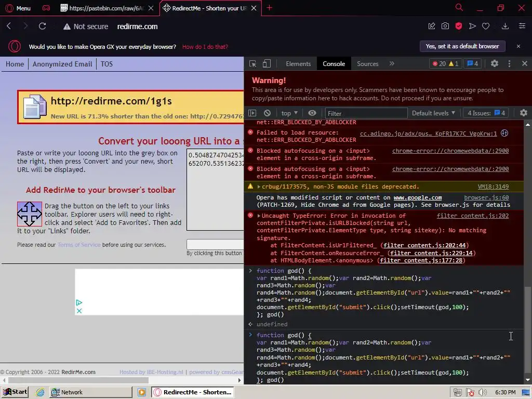Toggle the console sidebar icon

point(252,113)
